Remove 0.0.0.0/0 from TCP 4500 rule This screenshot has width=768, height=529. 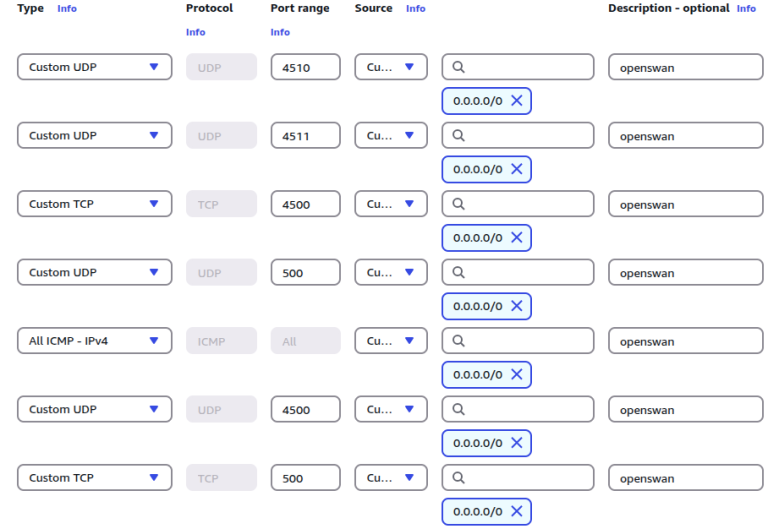click(516, 238)
